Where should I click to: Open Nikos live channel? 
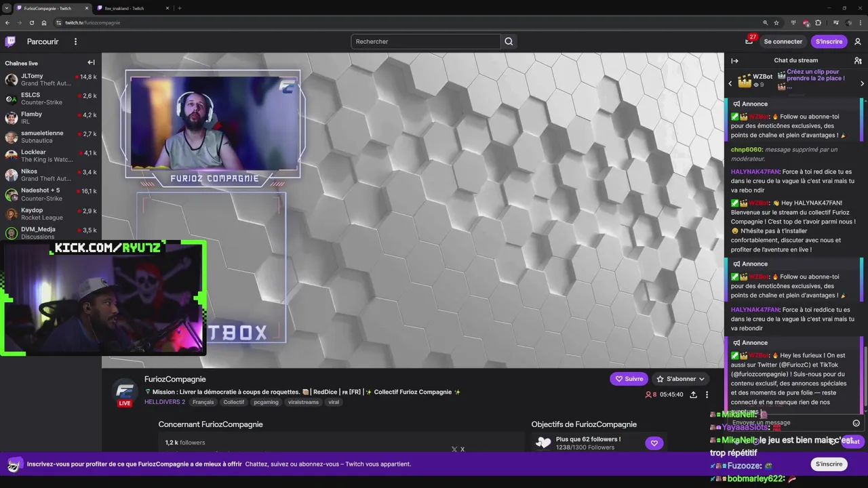coord(51,175)
